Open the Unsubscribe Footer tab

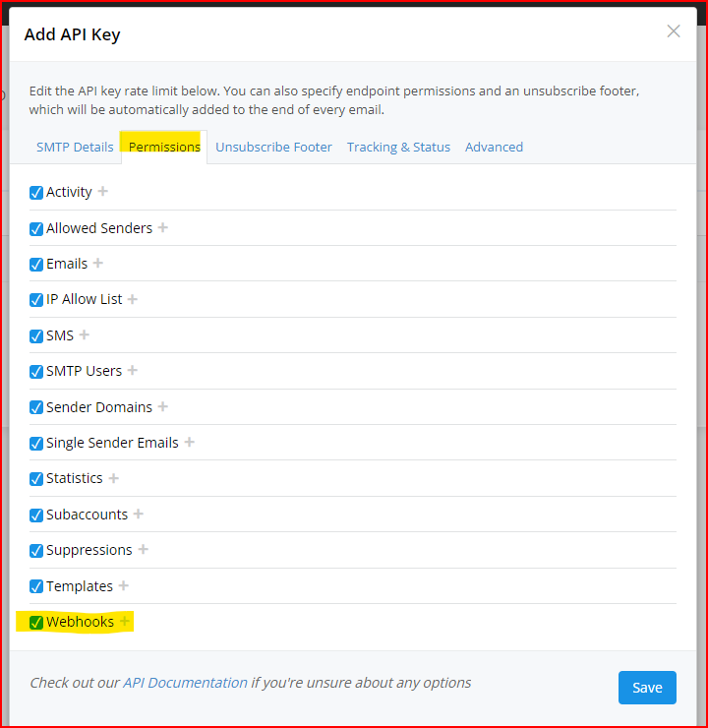[273, 147]
